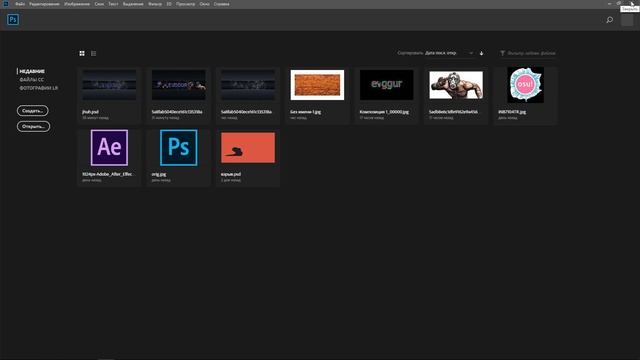Click the Photoshop Ps home logo

(13, 20)
